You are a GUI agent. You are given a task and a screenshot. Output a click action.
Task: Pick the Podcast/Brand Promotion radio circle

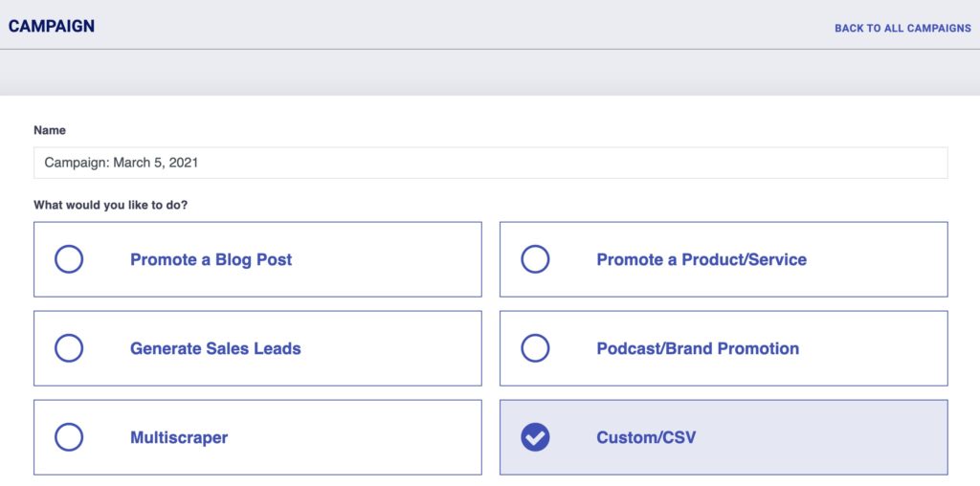point(535,348)
